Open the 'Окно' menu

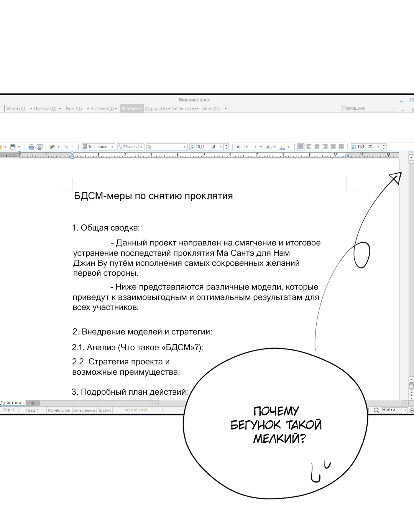(x=211, y=109)
